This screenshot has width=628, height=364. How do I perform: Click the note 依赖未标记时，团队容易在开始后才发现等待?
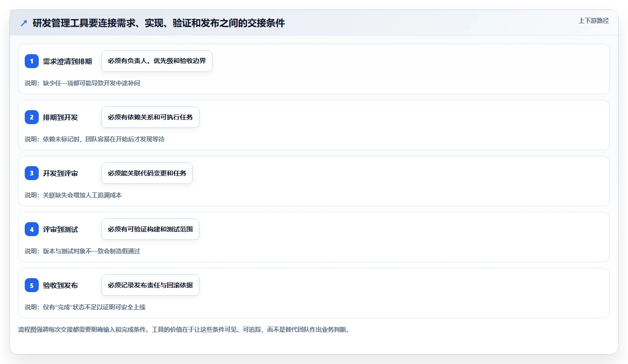coord(94,139)
